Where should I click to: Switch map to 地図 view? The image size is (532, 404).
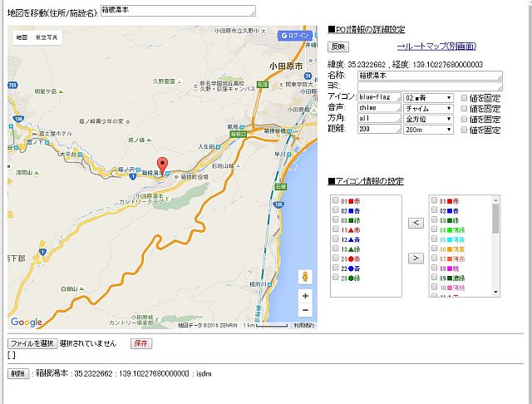[22, 37]
